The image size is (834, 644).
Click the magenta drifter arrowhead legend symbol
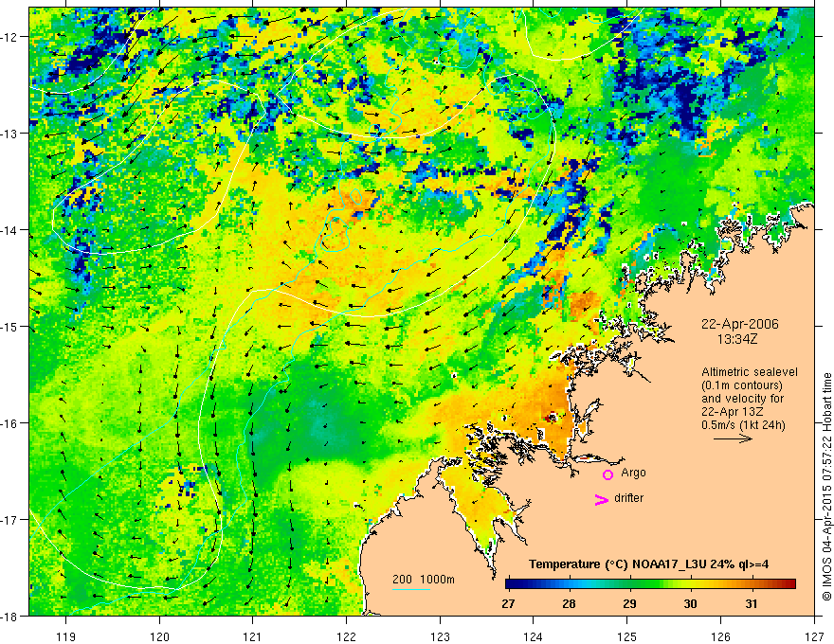pyautogui.click(x=601, y=499)
